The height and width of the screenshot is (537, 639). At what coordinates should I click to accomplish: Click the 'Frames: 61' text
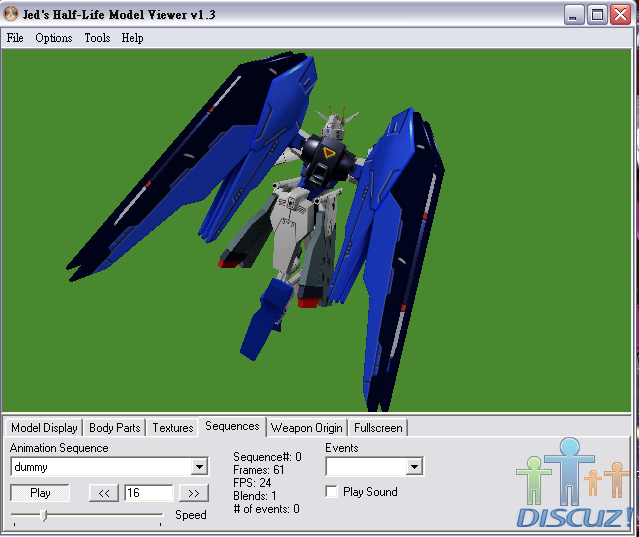[x=258, y=470]
